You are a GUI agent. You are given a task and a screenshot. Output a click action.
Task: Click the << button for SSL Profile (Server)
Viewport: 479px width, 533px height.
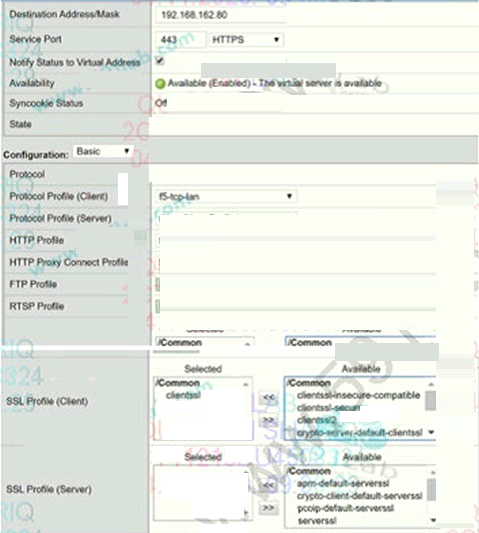pos(268,485)
